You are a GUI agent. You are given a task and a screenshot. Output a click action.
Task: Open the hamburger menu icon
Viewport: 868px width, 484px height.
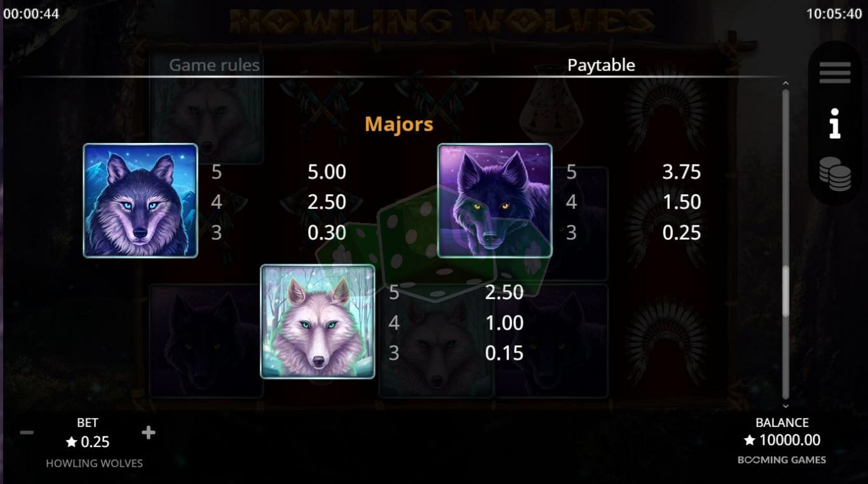[x=835, y=72]
